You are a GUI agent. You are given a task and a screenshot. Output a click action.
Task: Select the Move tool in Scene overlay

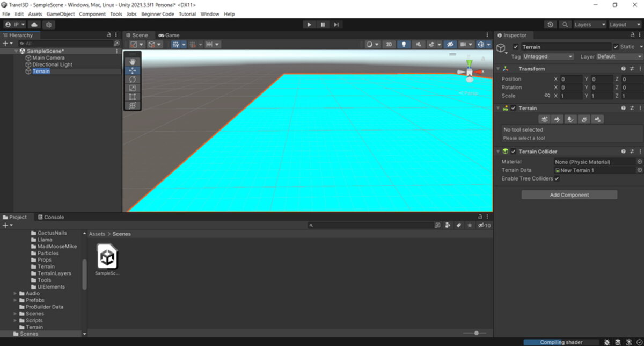click(x=133, y=70)
